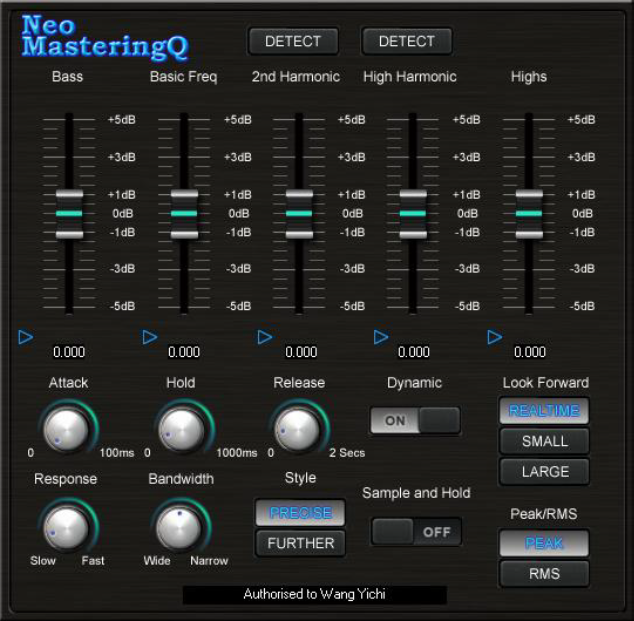Click the High Harmonic band label

[x=410, y=77]
